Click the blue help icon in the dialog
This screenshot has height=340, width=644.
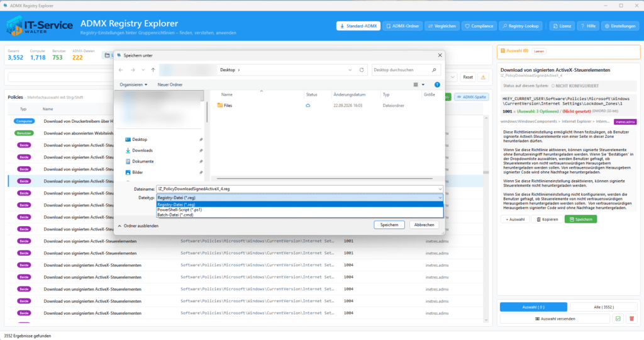click(437, 85)
